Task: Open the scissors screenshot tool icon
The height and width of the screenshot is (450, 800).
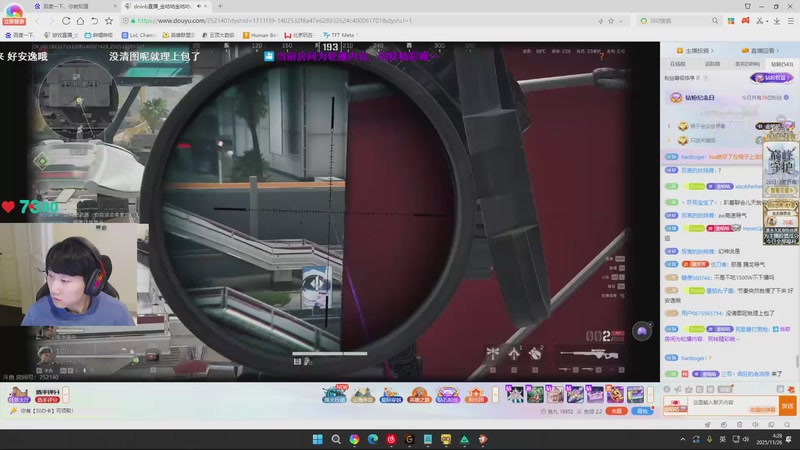Action: click(760, 21)
